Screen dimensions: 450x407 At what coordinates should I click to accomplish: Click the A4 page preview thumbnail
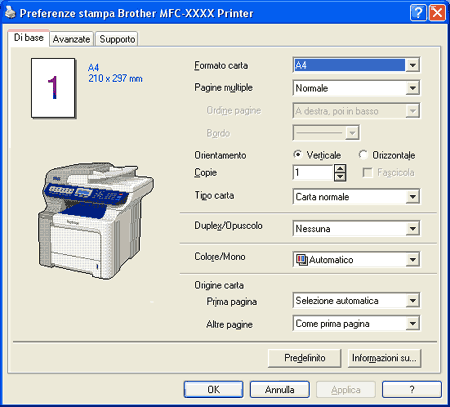click(53, 88)
